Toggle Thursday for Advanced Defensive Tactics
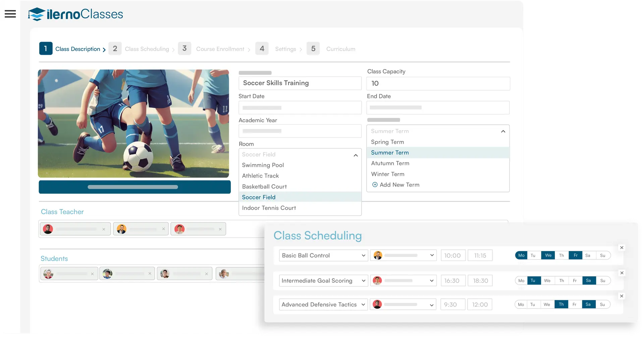 (x=561, y=304)
